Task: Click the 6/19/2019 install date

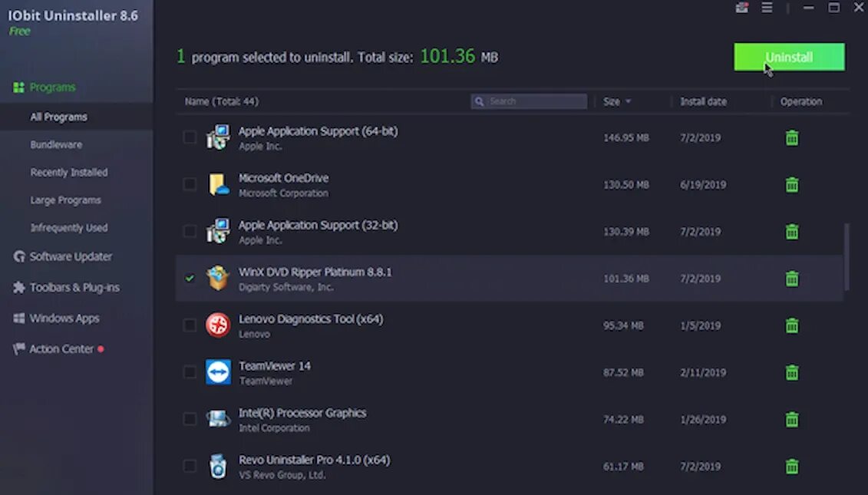Action: (x=703, y=184)
